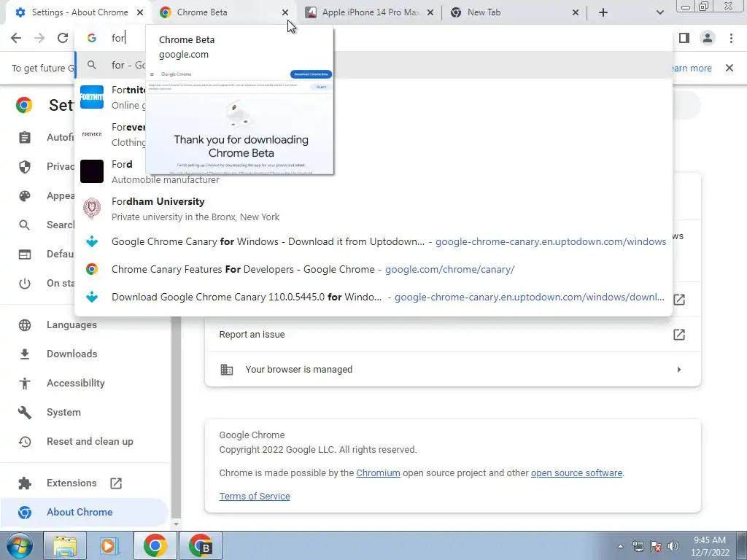Click the Accessibility person icon
The image size is (747, 560).
coord(25,384)
